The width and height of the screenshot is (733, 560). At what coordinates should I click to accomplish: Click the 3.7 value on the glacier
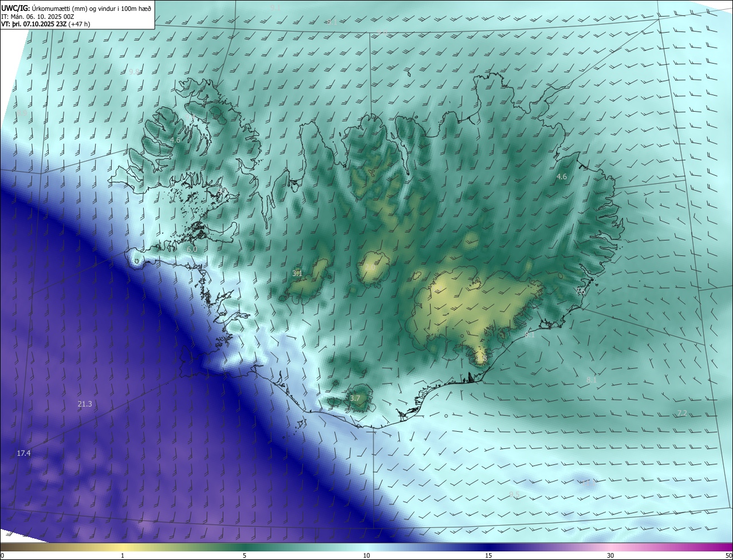pyautogui.click(x=355, y=398)
